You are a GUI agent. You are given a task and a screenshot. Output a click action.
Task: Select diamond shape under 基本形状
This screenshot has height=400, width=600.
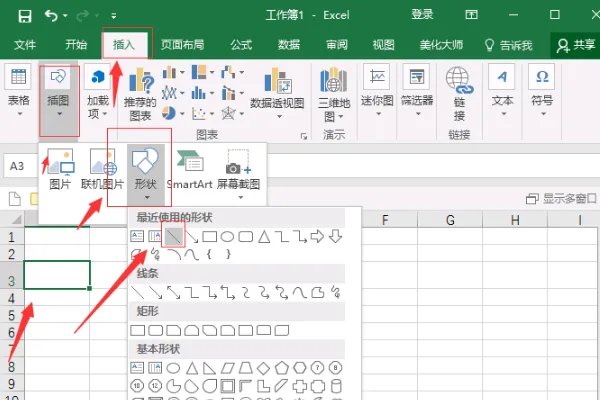[263, 368]
